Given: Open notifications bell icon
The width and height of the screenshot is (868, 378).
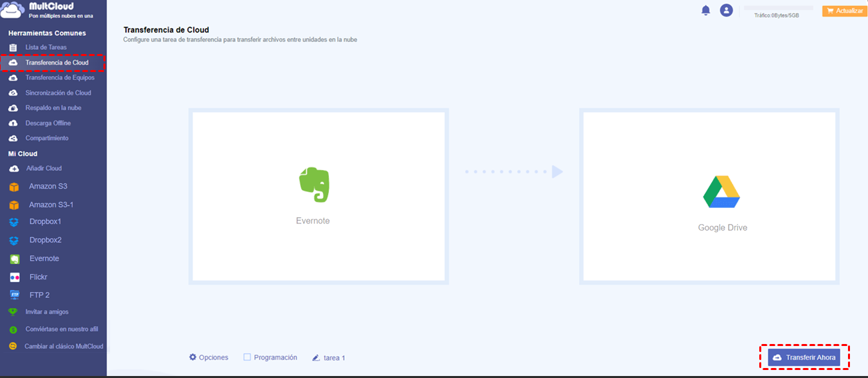Looking at the screenshot, I should click(x=706, y=11).
